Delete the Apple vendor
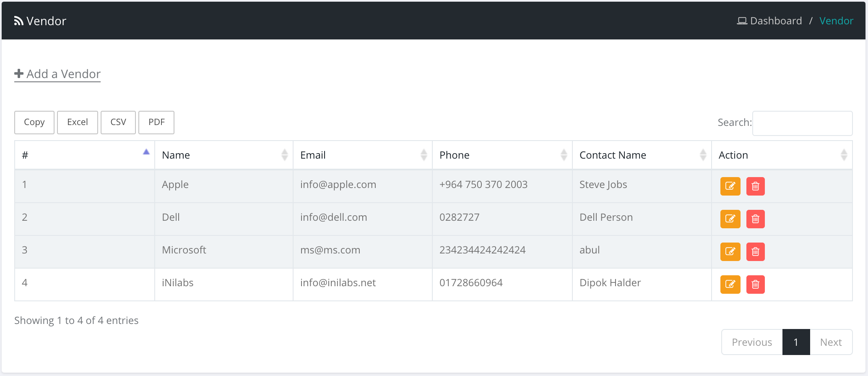Viewport: 868px width, 376px height. coord(755,186)
